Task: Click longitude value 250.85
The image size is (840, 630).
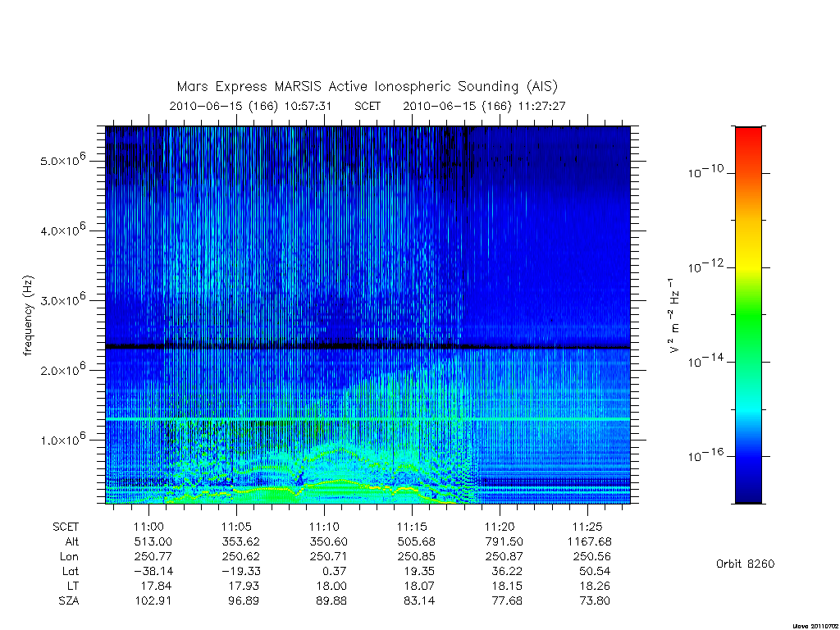Action: (417, 557)
